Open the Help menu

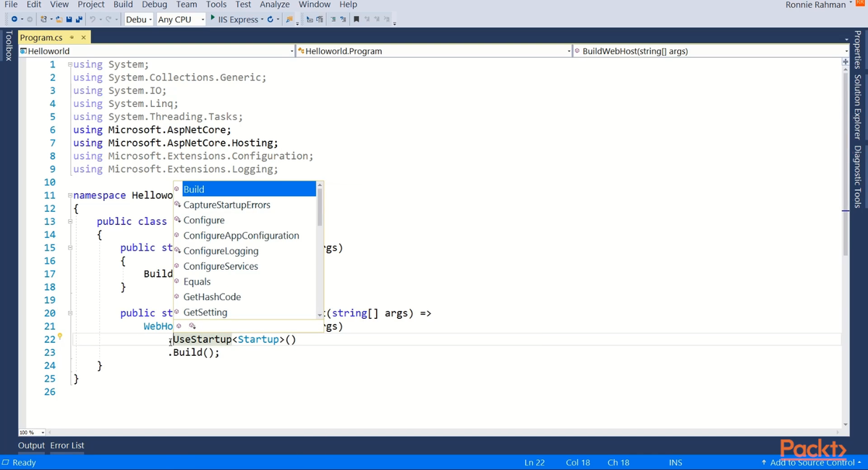(x=348, y=4)
